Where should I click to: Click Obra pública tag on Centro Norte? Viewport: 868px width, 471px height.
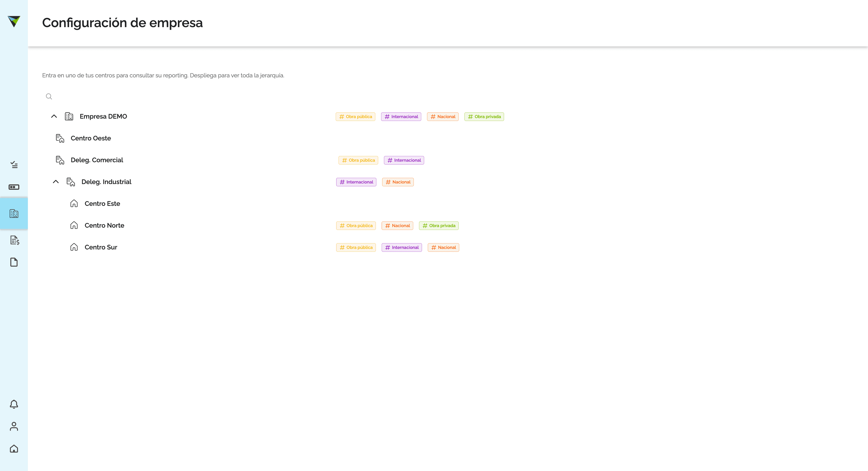[356, 226]
